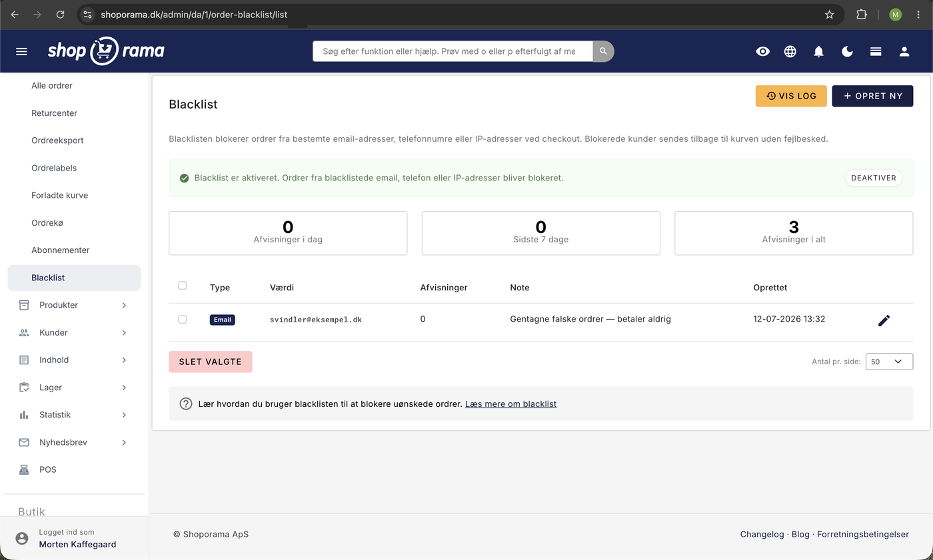This screenshot has width=933, height=560.
Task: Expand the Kunder submenu chevron
Action: pyautogui.click(x=124, y=332)
